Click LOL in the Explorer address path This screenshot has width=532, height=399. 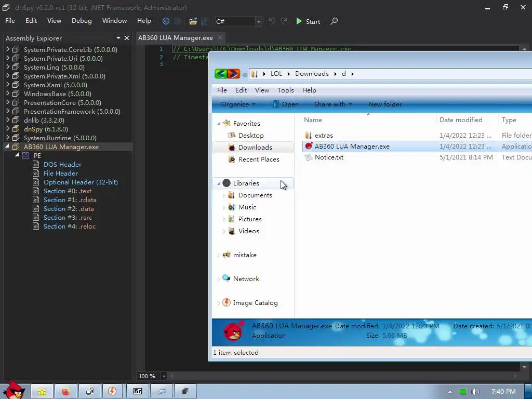tap(276, 74)
